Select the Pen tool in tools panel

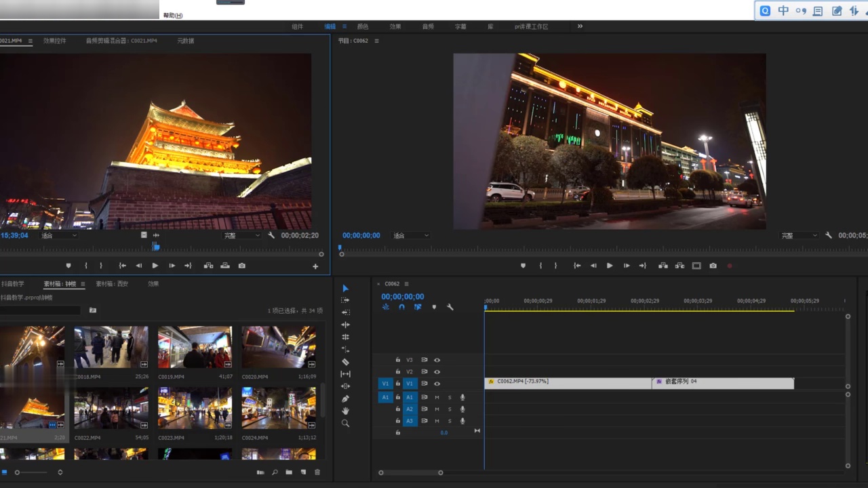345,399
